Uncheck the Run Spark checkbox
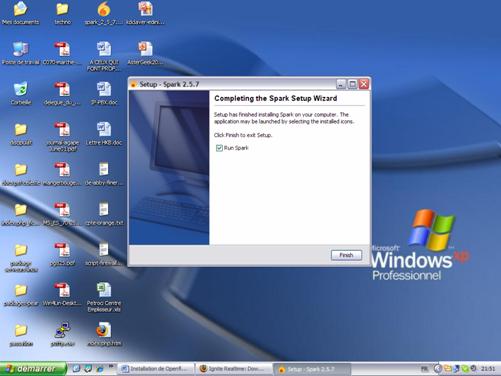501x376 pixels. [219, 148]
